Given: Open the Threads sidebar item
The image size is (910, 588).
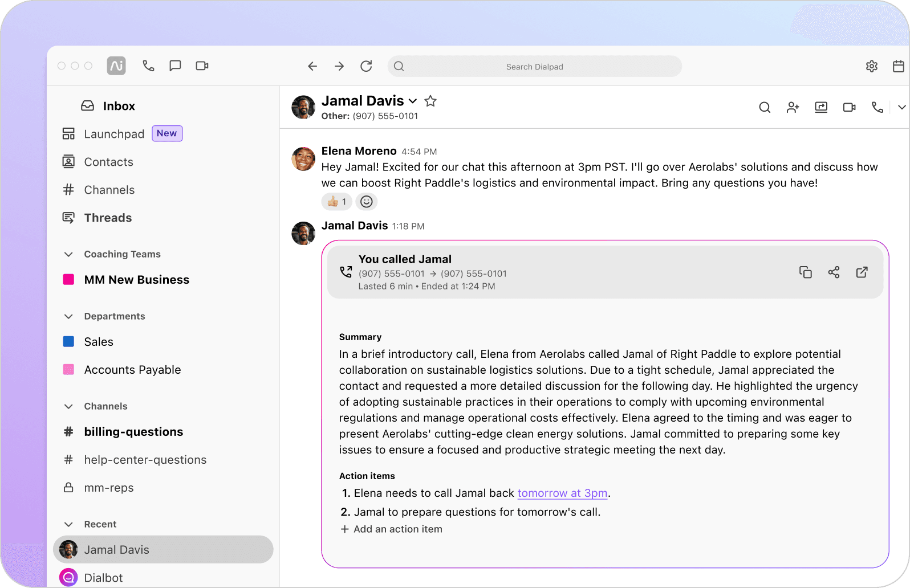Looking at the screenshot, I should [x=108, y=218].
